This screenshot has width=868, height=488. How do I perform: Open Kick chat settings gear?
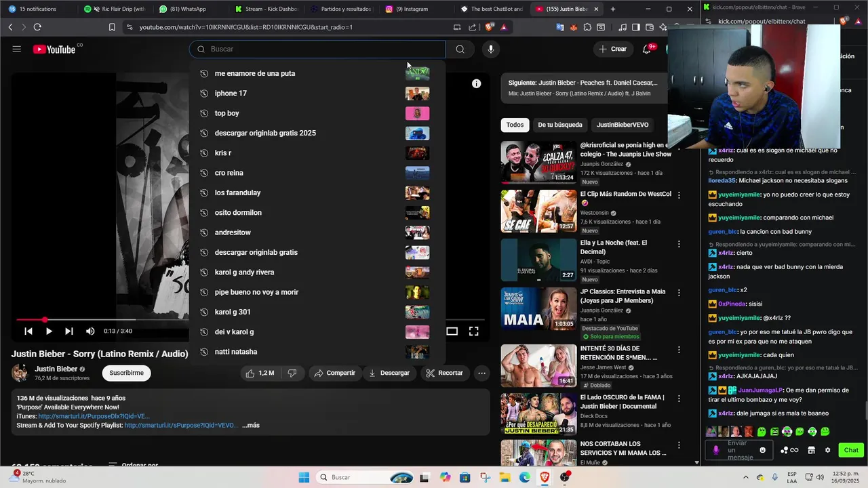827,450
